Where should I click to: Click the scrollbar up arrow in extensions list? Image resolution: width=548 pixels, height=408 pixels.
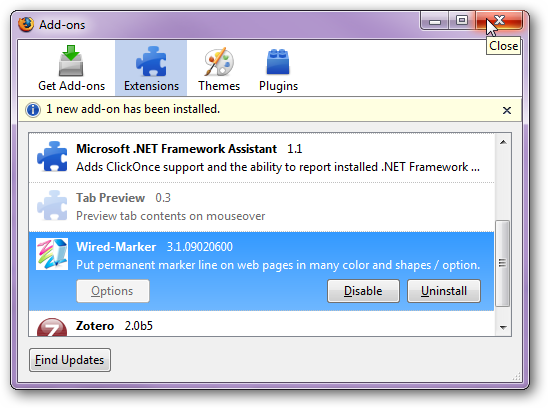tap(503, 142)
